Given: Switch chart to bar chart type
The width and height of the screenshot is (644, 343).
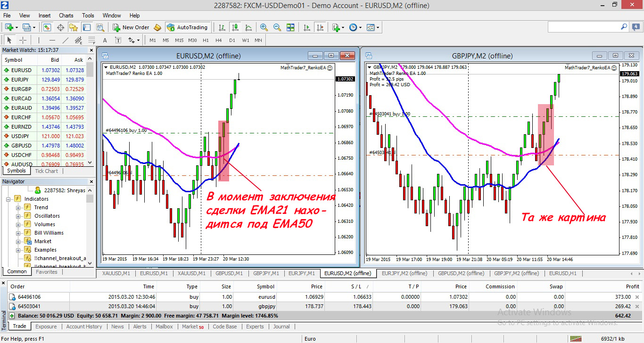Looking at the screenshot, I should 222,27.
